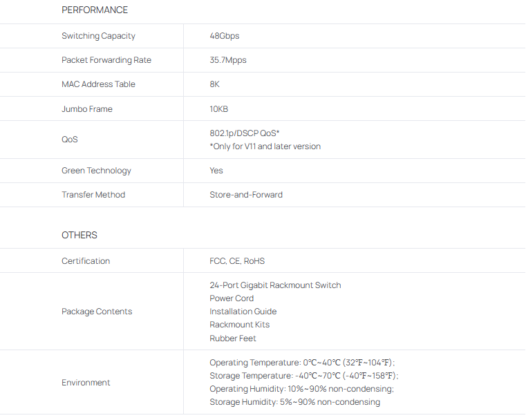Select the 48Gbps value
The width and height of the screenshot is (526, 420).
224,36
